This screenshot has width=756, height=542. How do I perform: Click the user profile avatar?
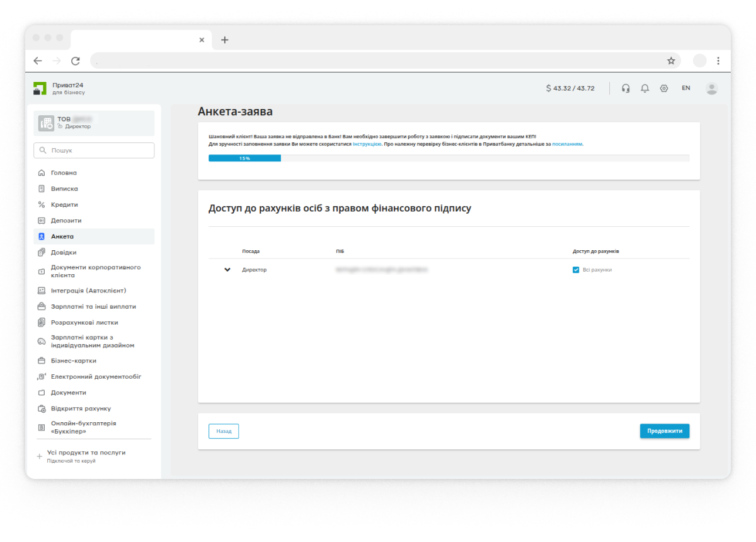[712, 88]
